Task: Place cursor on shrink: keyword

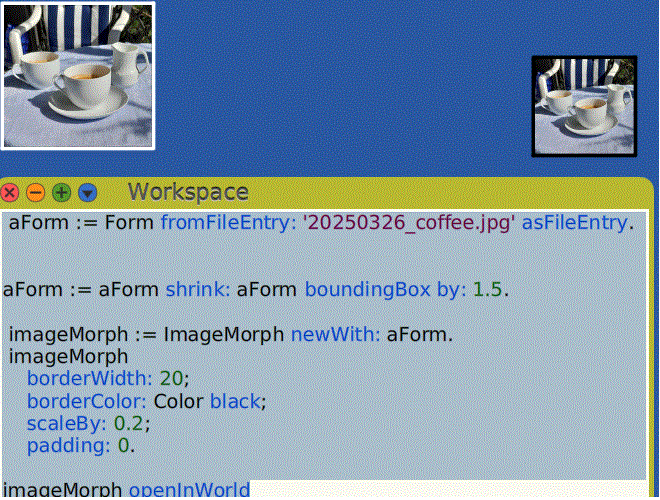Action: coord(198,290)
